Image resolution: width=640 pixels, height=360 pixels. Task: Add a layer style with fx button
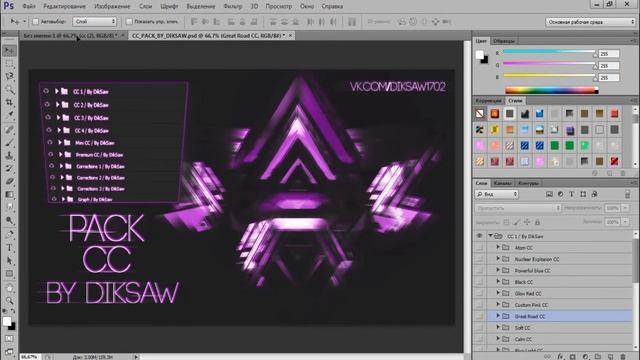coord(560,356)
